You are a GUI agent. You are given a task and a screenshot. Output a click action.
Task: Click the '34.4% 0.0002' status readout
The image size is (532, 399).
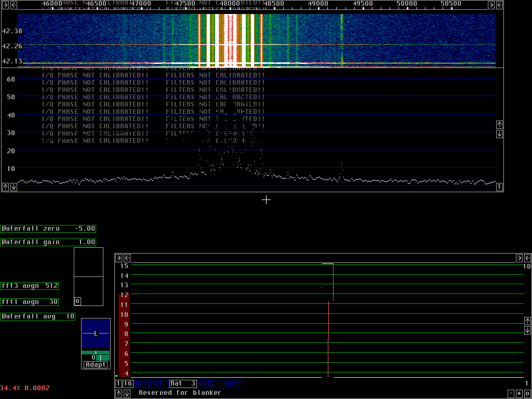[25, 388]
